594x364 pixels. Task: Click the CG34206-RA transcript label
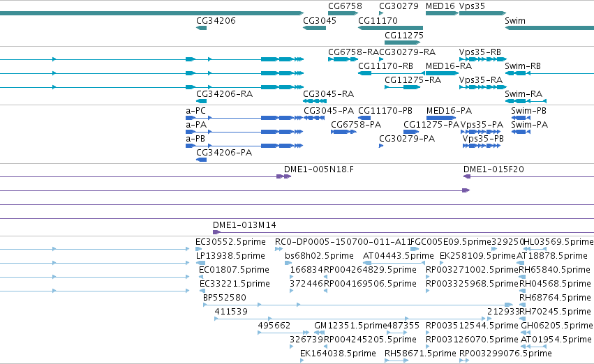[x=224, y=94]
